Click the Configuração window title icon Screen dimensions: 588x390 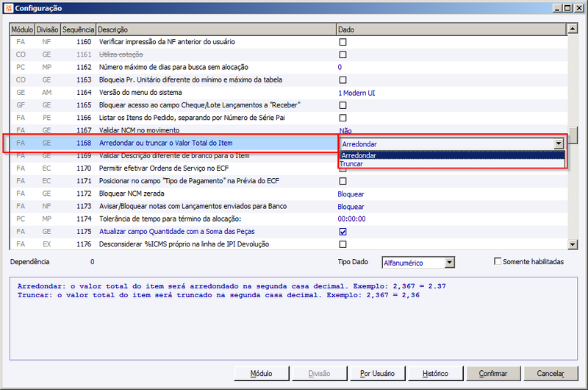(9, 8)
